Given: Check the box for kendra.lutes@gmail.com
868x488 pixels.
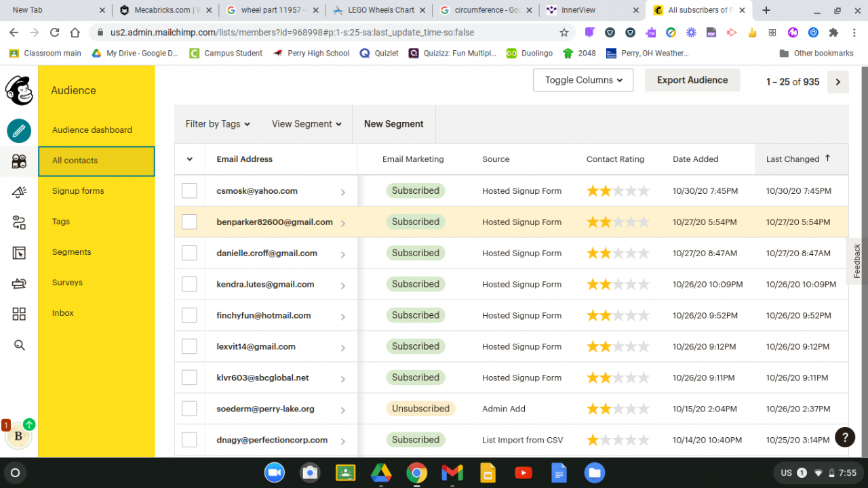Looking at the screenshot, I should (189, 285).
